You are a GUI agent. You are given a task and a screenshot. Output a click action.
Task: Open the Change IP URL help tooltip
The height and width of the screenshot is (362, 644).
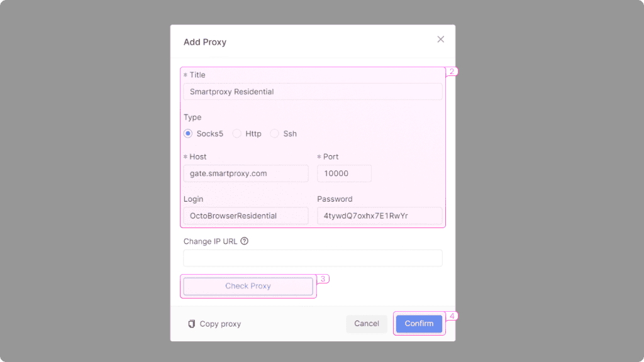(x=245, y=241)
